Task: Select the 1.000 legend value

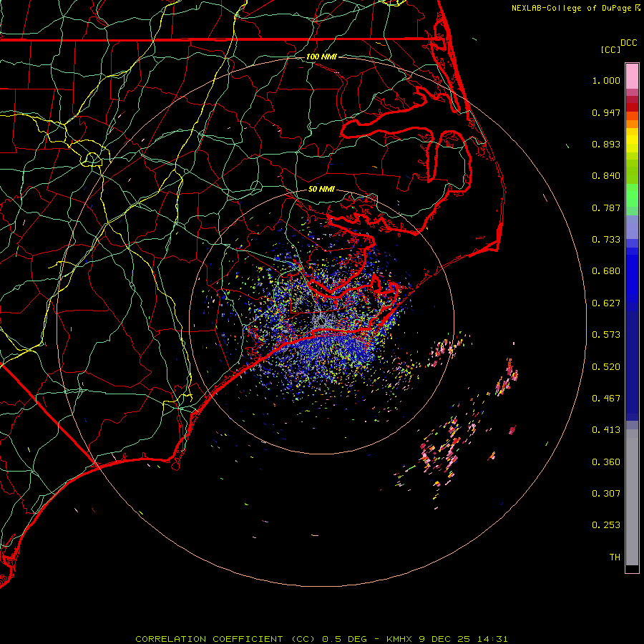Action: pyautogui.click(x=606, y=80)
